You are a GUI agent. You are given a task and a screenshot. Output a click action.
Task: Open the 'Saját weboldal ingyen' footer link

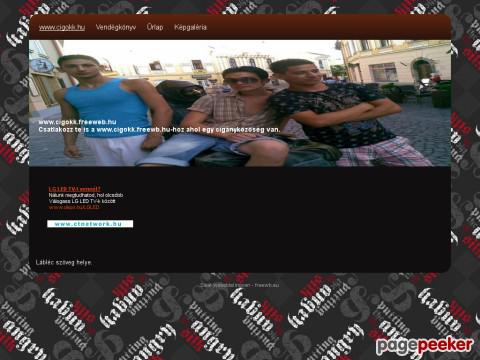click(x=225, y=285)
